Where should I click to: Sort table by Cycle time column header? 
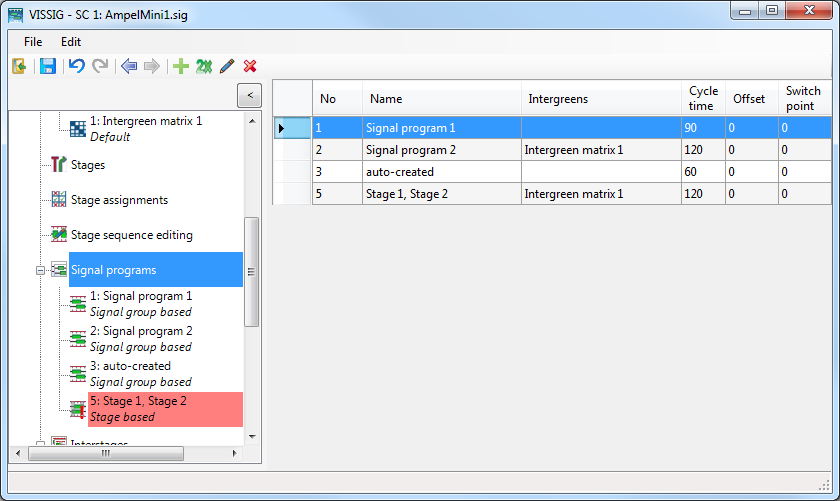click(702, 98)
